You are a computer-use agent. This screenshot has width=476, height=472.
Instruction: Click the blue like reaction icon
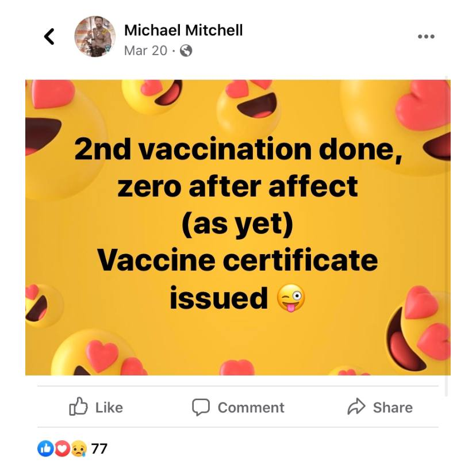[45, 448]
